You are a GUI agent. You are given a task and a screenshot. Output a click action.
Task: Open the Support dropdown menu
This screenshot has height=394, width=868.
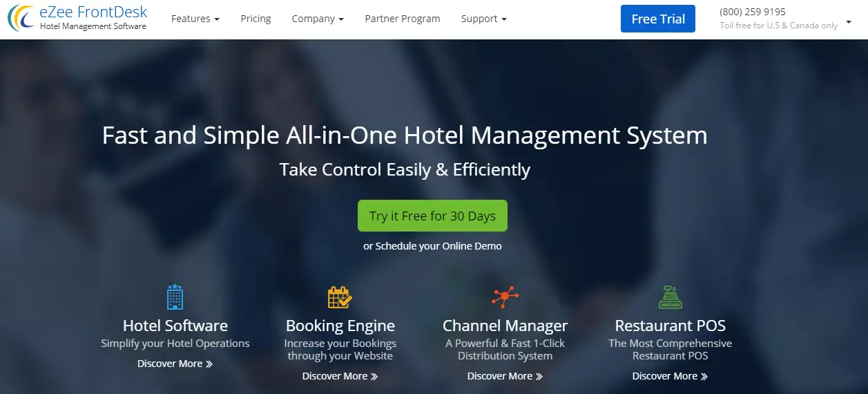pyautogui.click(x=484, y=19)
